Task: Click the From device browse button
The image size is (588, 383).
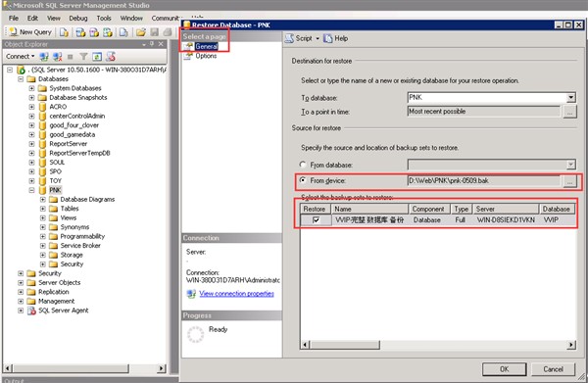Action: coord(569,181)
